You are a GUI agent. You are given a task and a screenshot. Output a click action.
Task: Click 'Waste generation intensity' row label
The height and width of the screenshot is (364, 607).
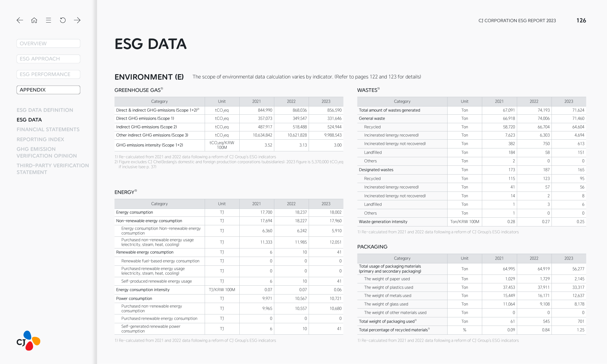(383, 222)
